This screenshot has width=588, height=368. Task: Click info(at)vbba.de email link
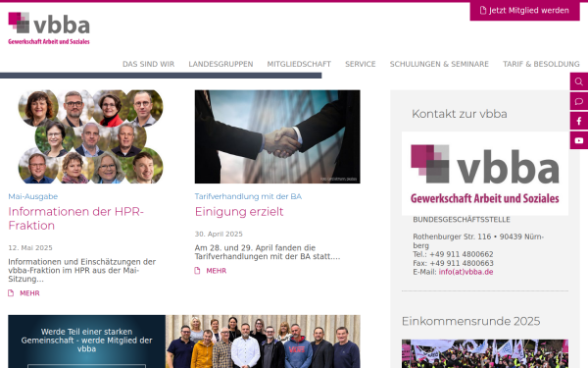pyautogui.click(x=465, y=272)
